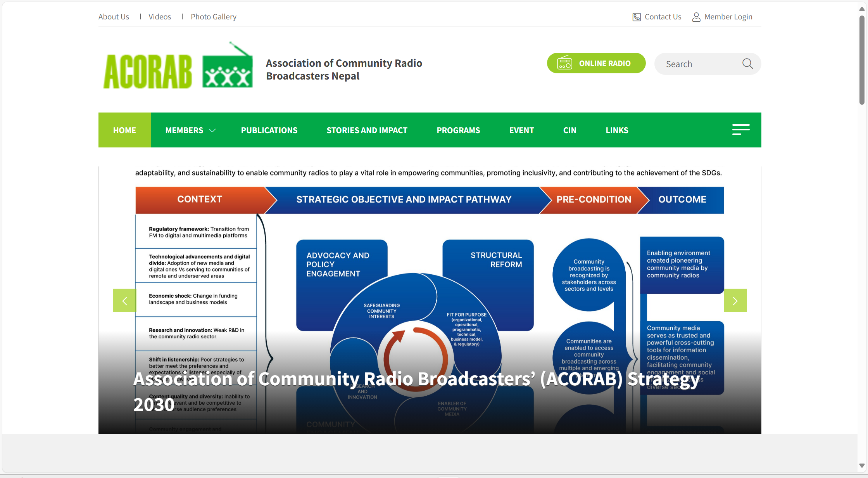The height and width of the screenshot is (478, 868).
Task: Open the Photo Gallery link
Action: point(213,17)
